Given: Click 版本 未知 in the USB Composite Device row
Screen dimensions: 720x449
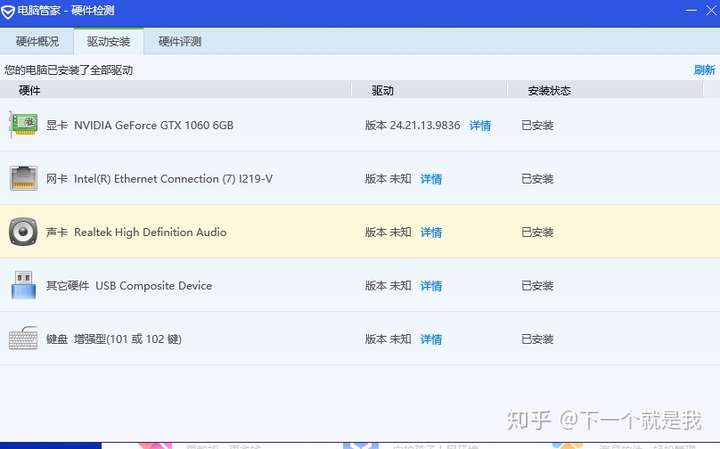Looking at the screenshot, I should pyautogui.click(x=388, y=286).
